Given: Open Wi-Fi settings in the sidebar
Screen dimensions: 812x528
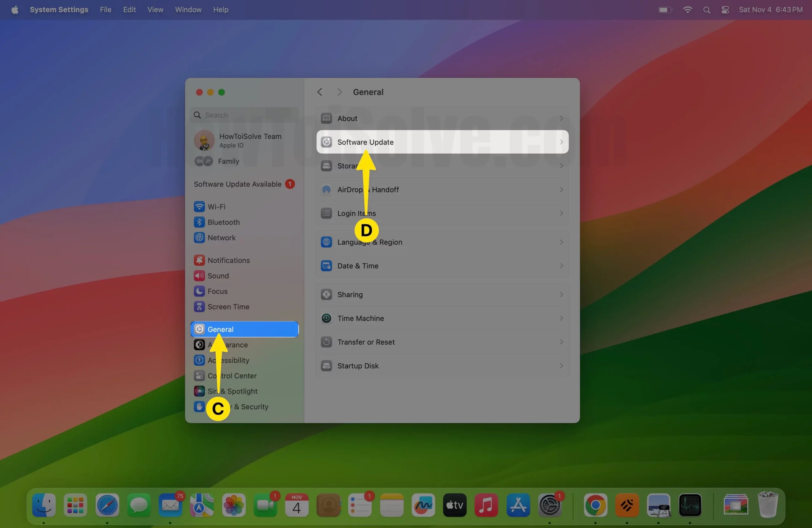Looking at the screenshot, I should (216, 206).
